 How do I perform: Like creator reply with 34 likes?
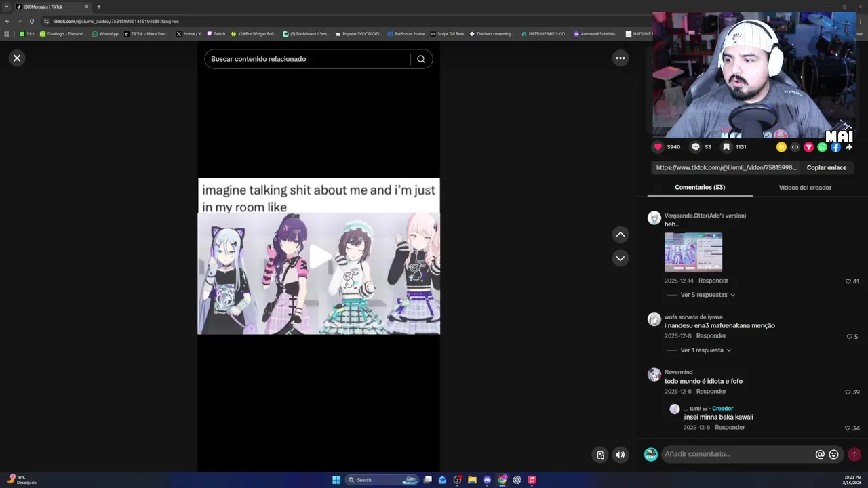pos(848,428)
